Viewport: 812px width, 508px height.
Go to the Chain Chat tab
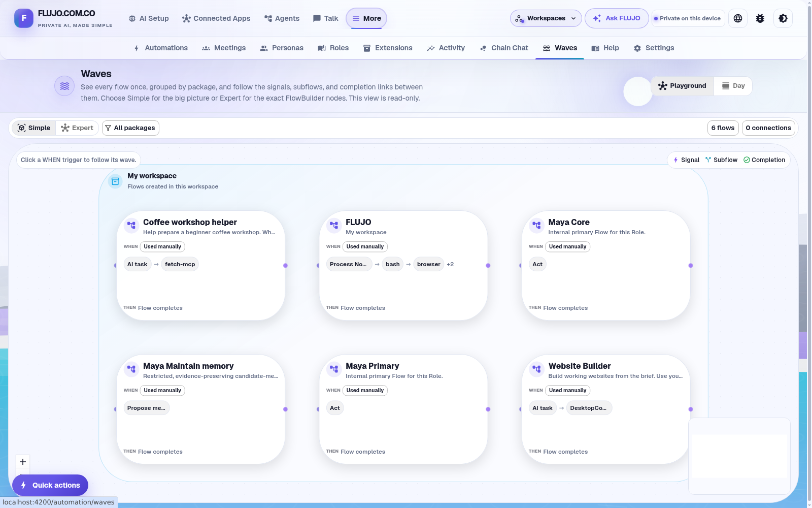pos(504,48)
